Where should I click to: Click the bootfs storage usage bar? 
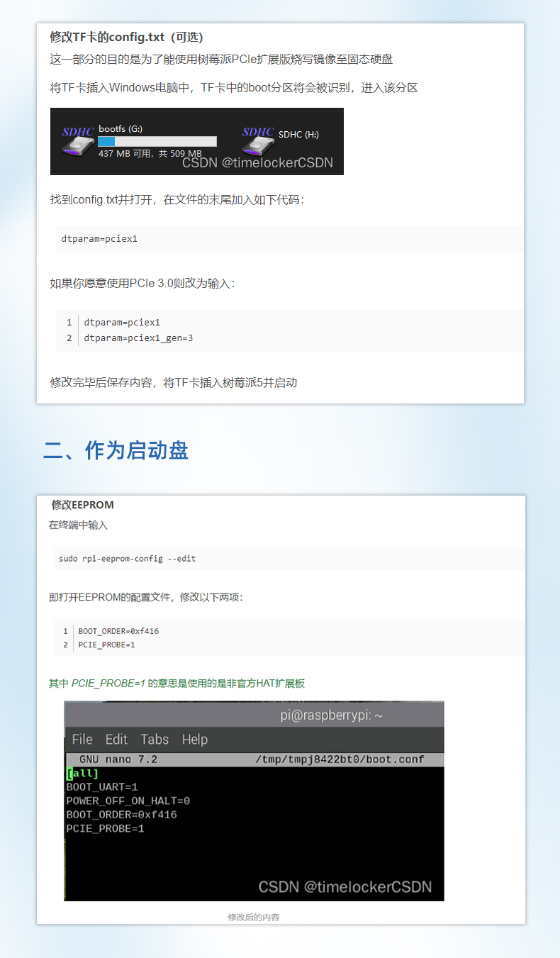(x=157, y=141)
